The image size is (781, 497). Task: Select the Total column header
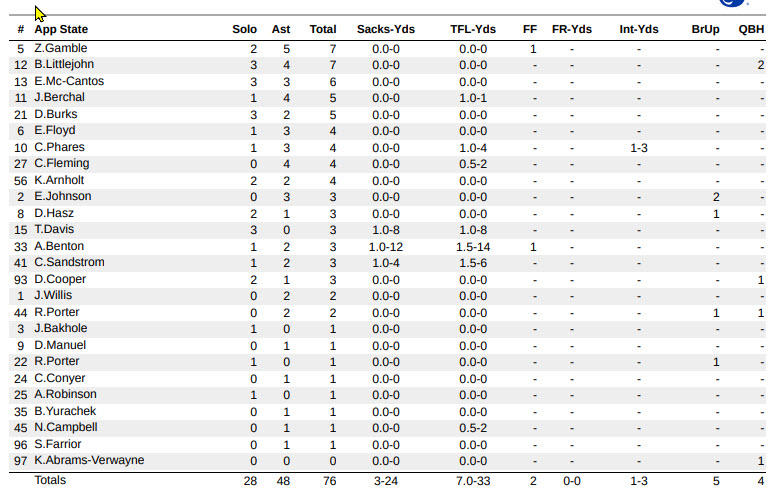pyautogui.click(x=323, y=30)
